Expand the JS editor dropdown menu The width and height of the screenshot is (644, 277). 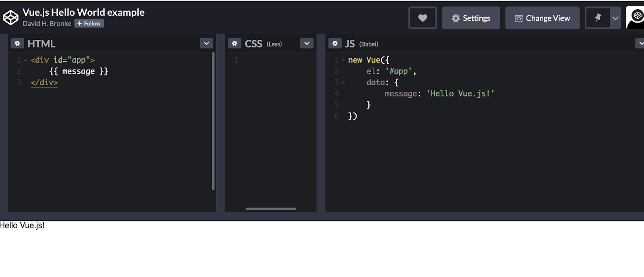[640, 43]
